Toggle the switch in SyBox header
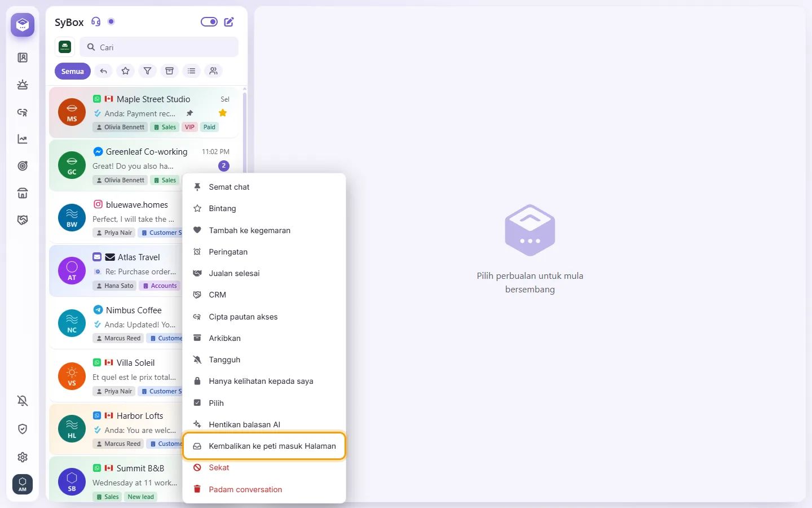 tap(209, 22)
